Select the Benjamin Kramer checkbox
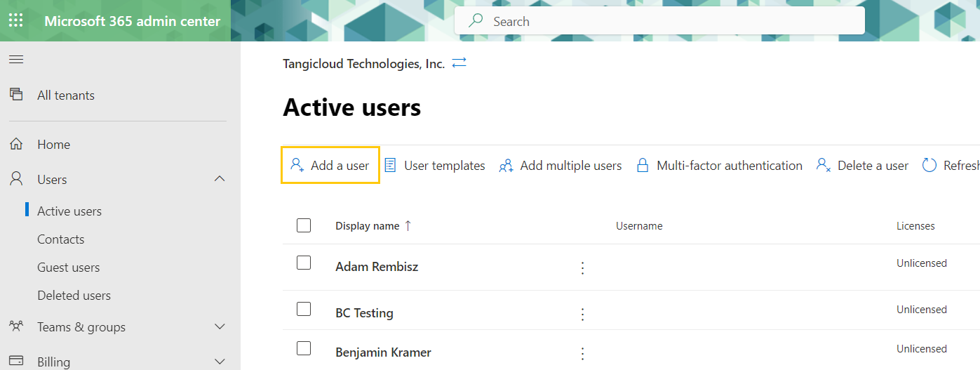The width and height of the screenshot is (980, 370). (x=304, y=348)
